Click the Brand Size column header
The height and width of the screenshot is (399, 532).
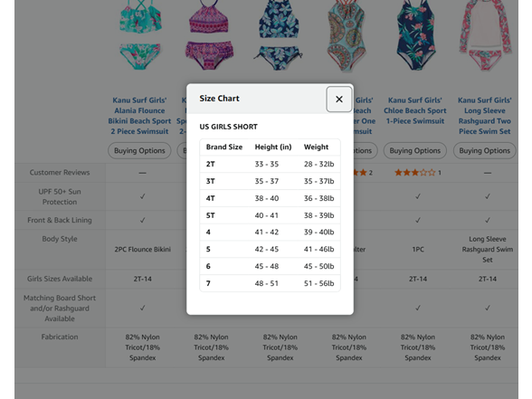(224, 147)
